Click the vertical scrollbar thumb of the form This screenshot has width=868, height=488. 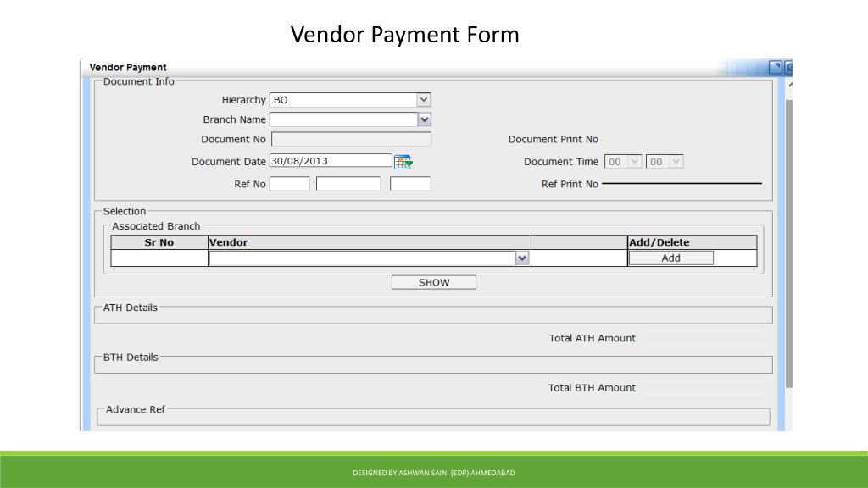tap(789, 243)
